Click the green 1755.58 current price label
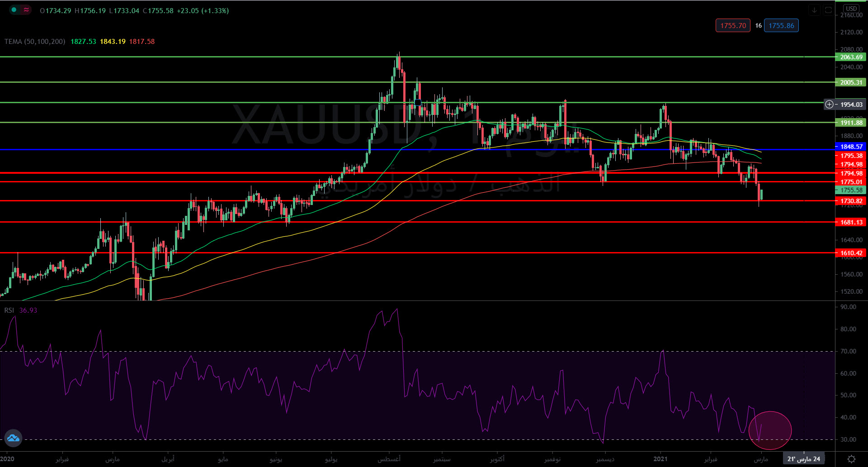Image resolution: width=868 pixels, height=467 pixels. coord(851,191)
